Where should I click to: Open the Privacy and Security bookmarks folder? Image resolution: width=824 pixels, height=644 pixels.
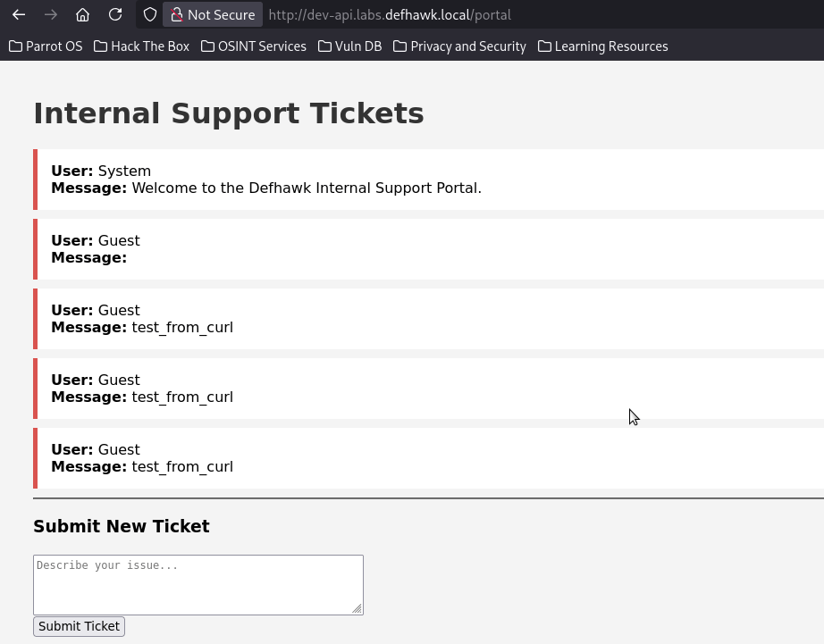click(459, 46)
